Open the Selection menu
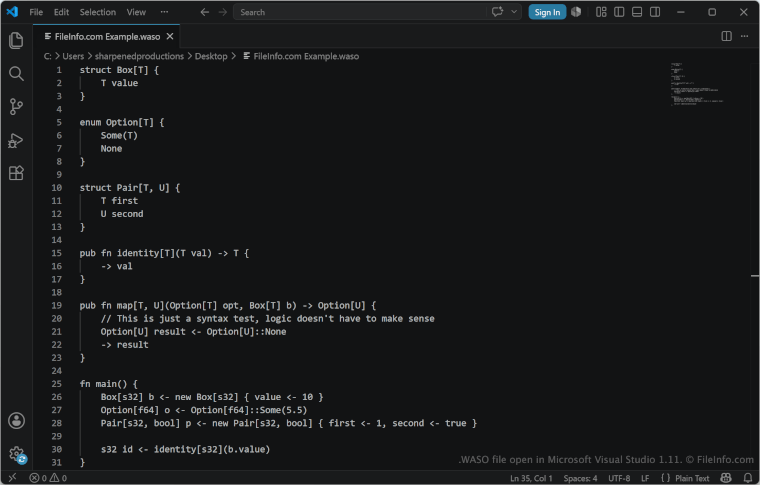The image size is (760, 485). pyautogui.click(x=97, y=12)
